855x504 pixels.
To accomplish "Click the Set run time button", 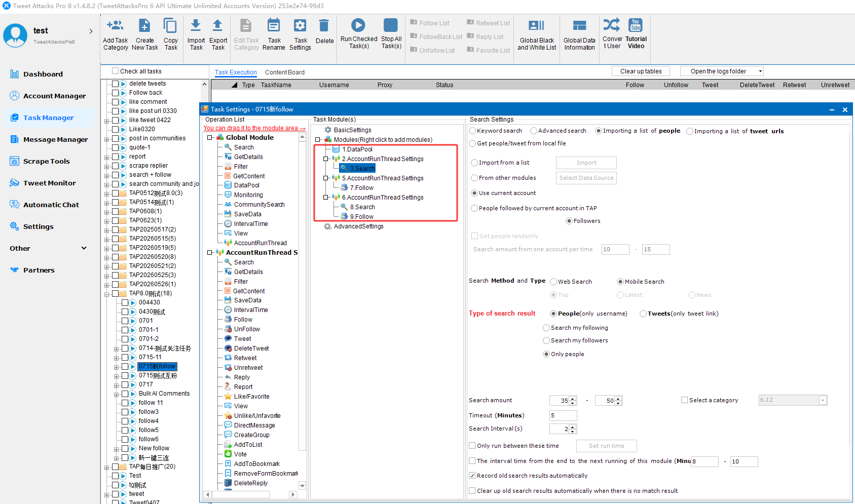I will point(606,446).
